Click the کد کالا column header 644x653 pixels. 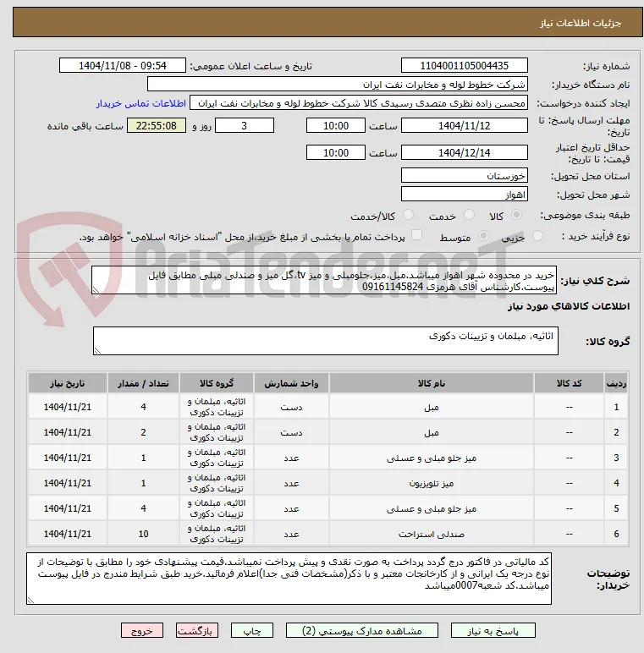tap(569, 383)
